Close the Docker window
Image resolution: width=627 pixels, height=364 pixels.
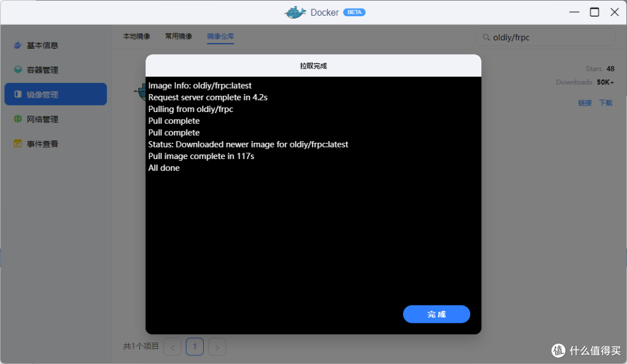[x=615, y=12]
